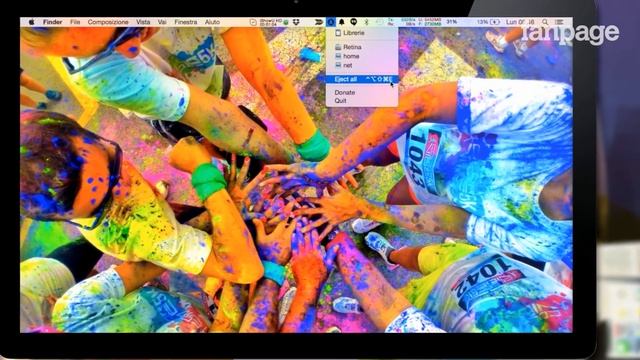Click the highlighted eject app menu bar icon
Screen dimensions: 640x360
(x=331, y=22)
